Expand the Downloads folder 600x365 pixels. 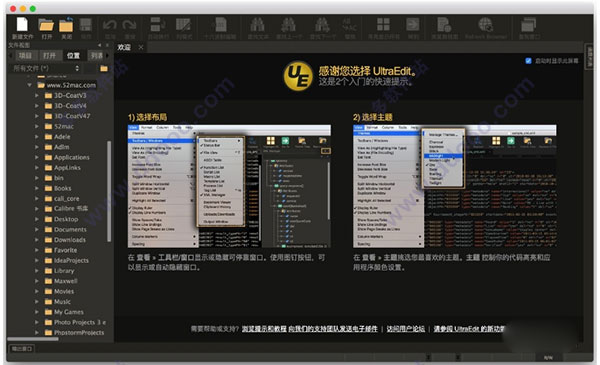[x=37, y=240]
